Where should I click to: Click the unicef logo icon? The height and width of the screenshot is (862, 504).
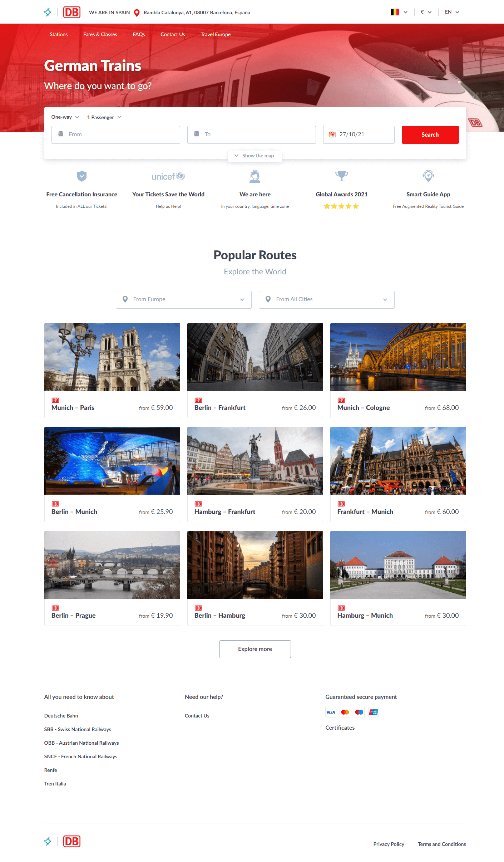[x=168, y=176]
